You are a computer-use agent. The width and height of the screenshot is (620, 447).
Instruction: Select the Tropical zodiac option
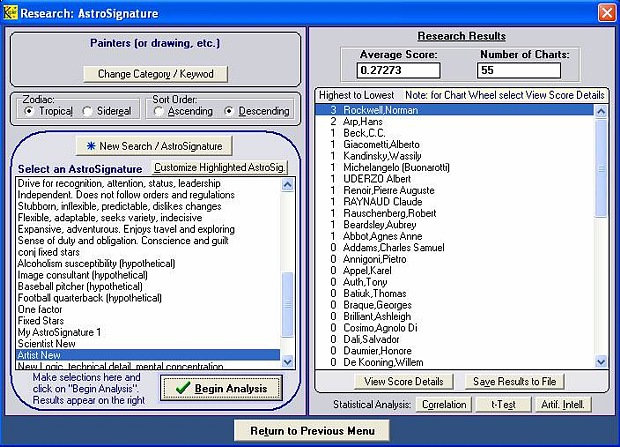point(30,111)
